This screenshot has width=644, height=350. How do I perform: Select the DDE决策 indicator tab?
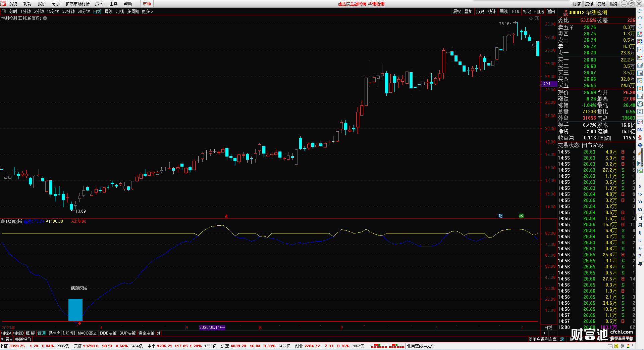tap(108, 333)
